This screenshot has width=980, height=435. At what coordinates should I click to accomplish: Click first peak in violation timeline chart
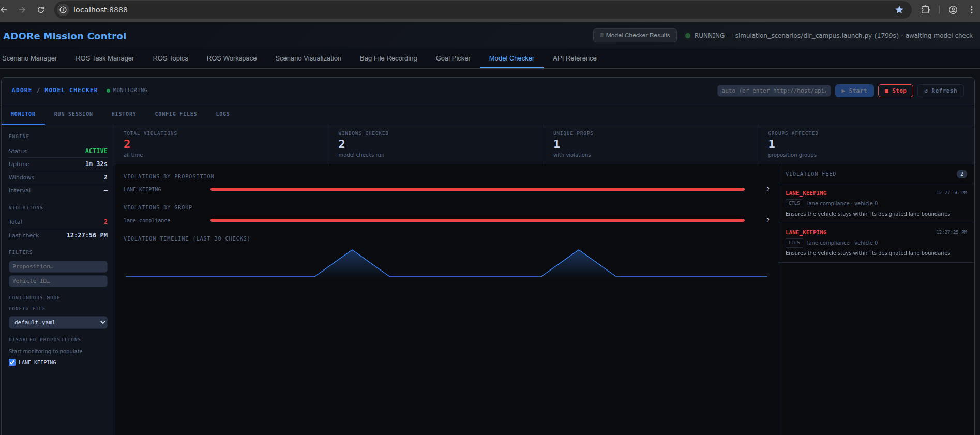coord(352,251)
